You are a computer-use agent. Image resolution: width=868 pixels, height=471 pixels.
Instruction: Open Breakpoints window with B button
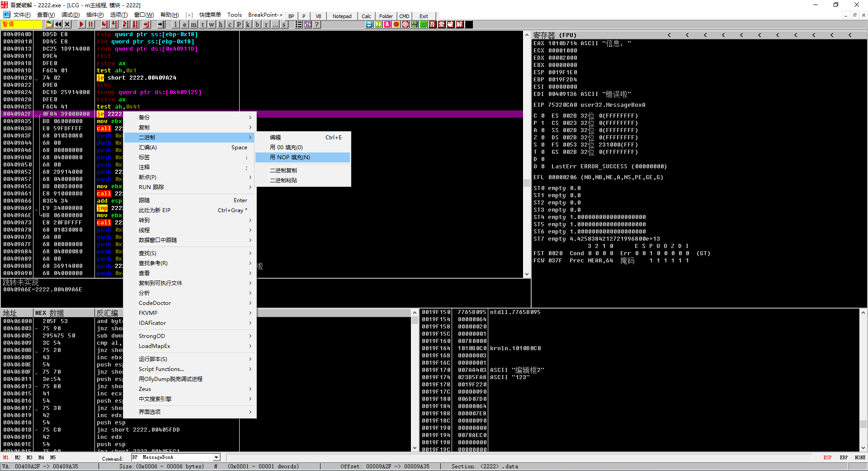click(257, 24)
